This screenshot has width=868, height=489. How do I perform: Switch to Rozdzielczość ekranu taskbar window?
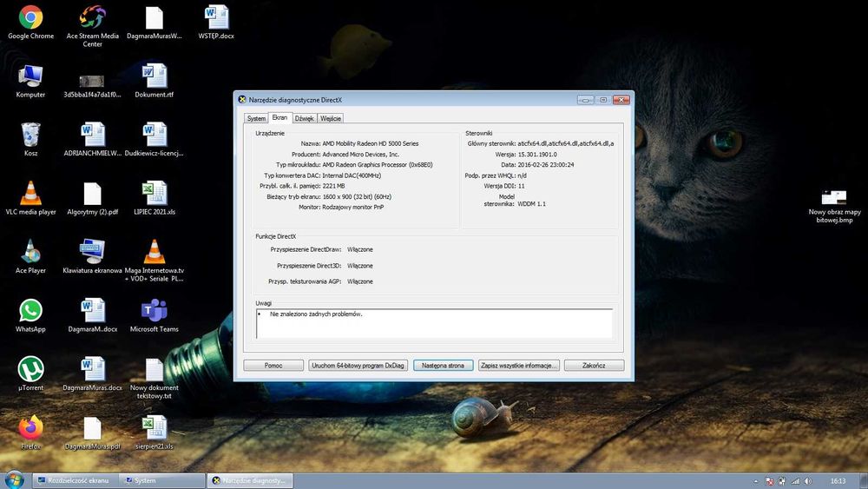coord(76,480)
